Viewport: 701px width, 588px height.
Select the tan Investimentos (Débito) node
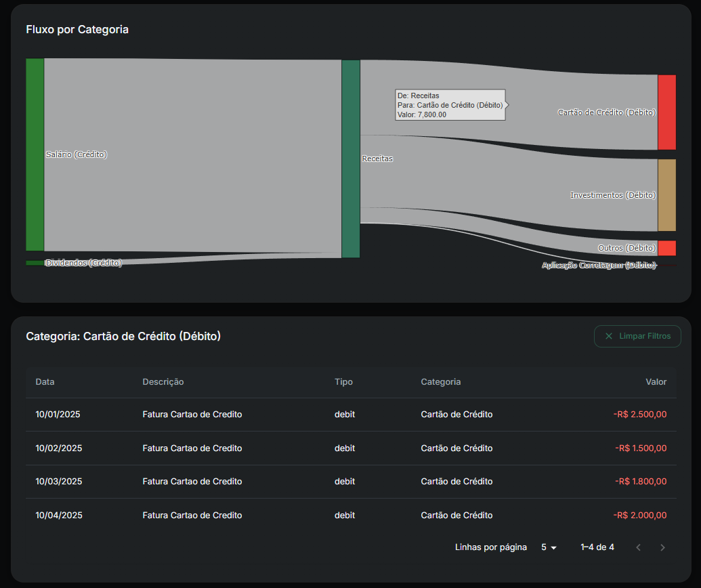[666, 195]
